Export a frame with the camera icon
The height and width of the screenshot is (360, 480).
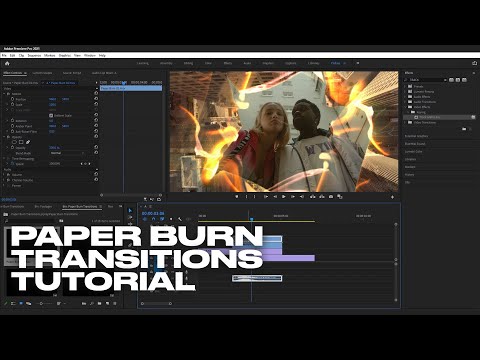pos(331,197)
